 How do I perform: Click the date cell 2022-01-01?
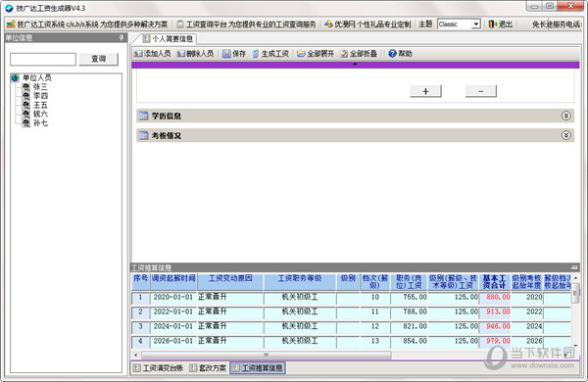[x=173, y=311]
